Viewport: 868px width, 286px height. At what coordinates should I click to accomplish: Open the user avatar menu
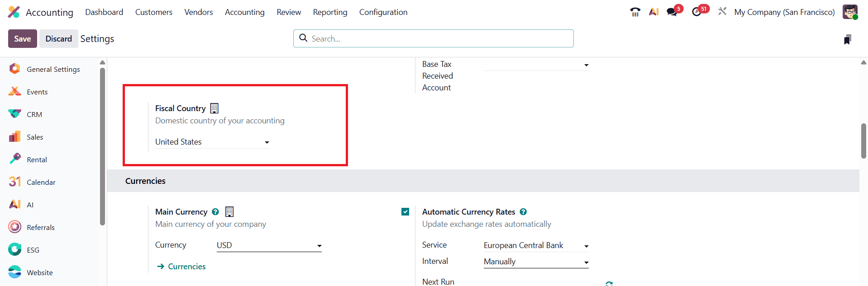point(850,12)
